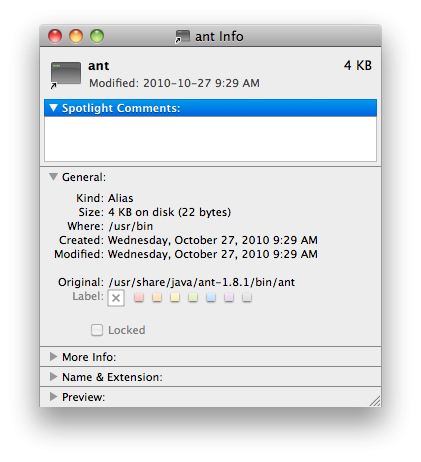The height and width of the screenshot is (462, 421).
Task: Select the gray label color
Action: 247,297
